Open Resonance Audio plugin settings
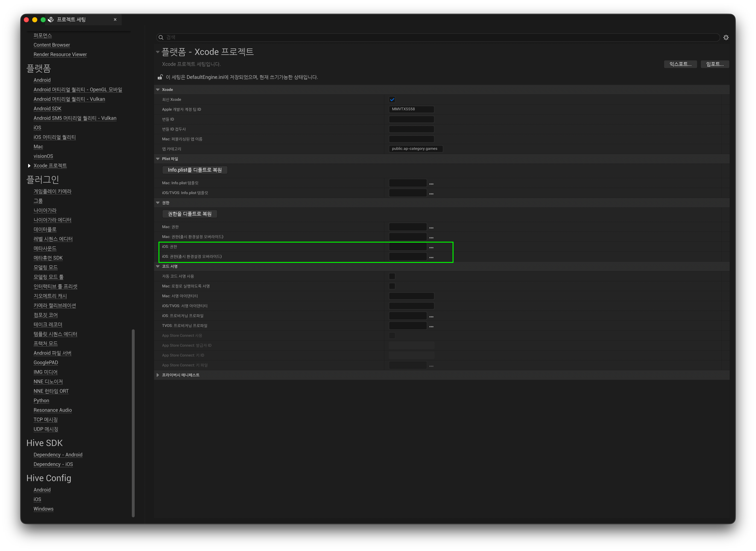Image resolution: width=756 pixels, height=551 pixels. (53, 410)
